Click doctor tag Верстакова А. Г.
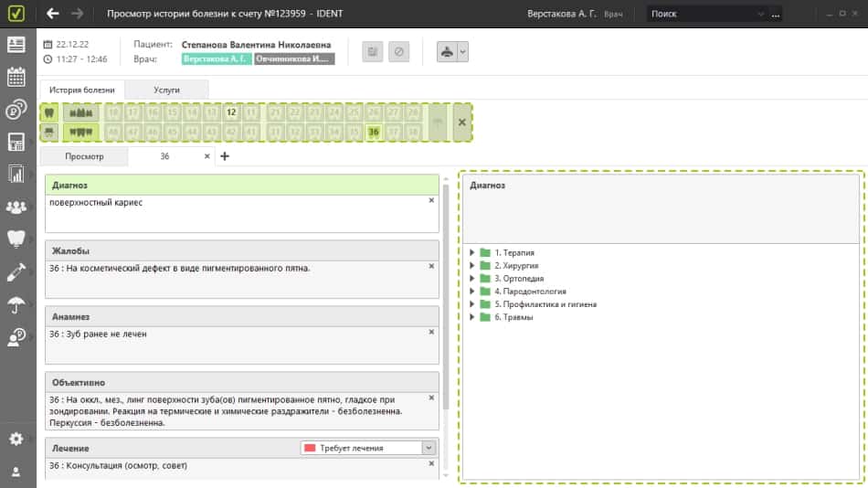868x488 pixels. [216, 58]
